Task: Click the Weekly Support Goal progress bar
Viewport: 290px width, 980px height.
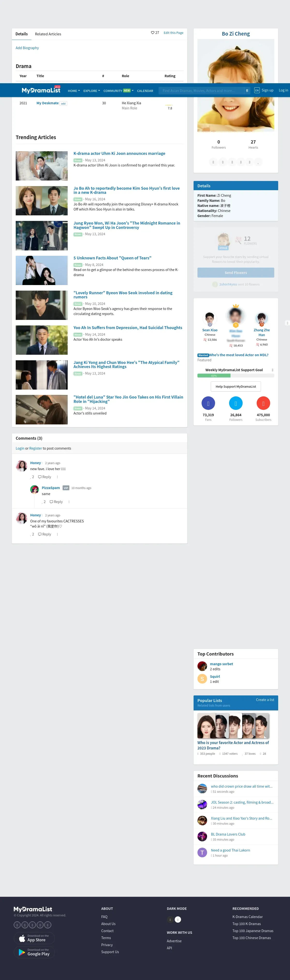Action: tap(236, 376)
